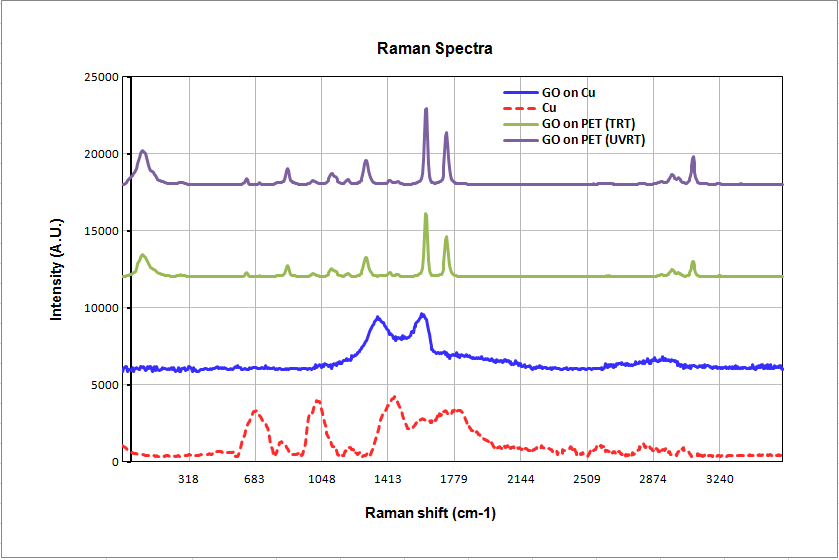Screen dimensions: 839x560
Task: Click the blue line swatch in legend
Action: coord(518,93)
